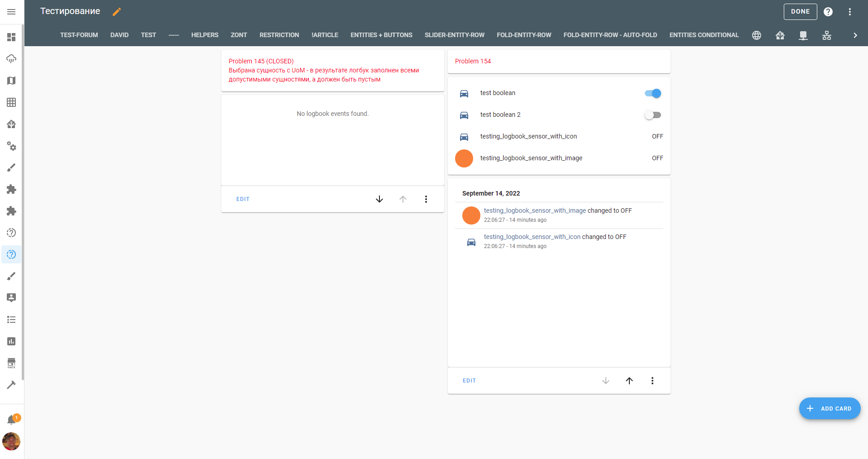Open the Overview dashboard icon in sidebar
The height and width of the screenshot is (459, 868).
[x=11, y=37]
